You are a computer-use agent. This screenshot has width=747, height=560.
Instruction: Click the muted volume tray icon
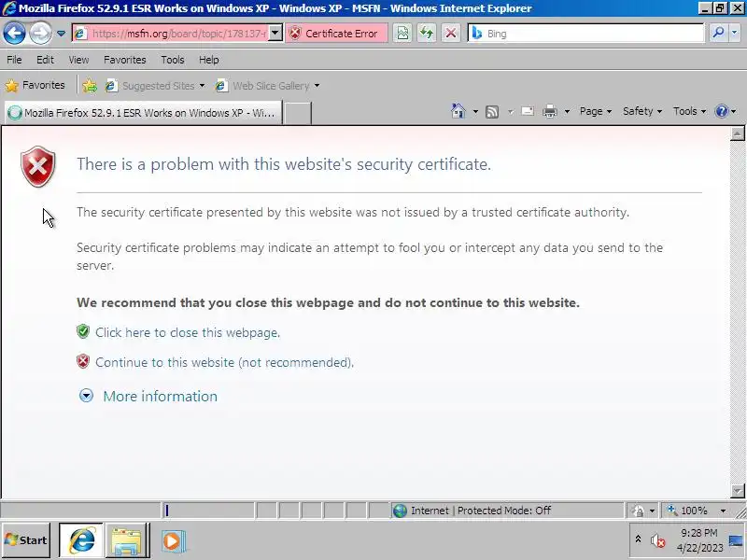pos(658,540)
